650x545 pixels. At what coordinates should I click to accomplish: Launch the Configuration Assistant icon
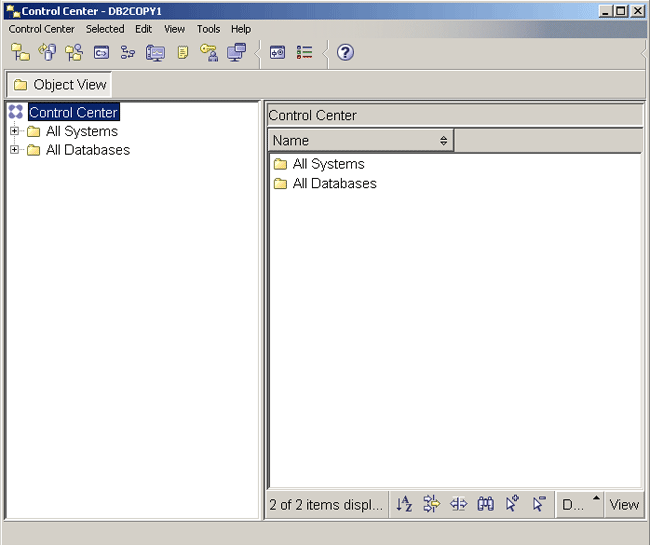pos(236,53)
